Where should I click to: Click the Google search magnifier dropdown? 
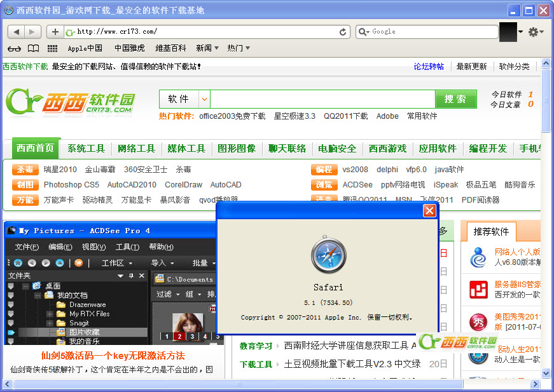point(364,32)
